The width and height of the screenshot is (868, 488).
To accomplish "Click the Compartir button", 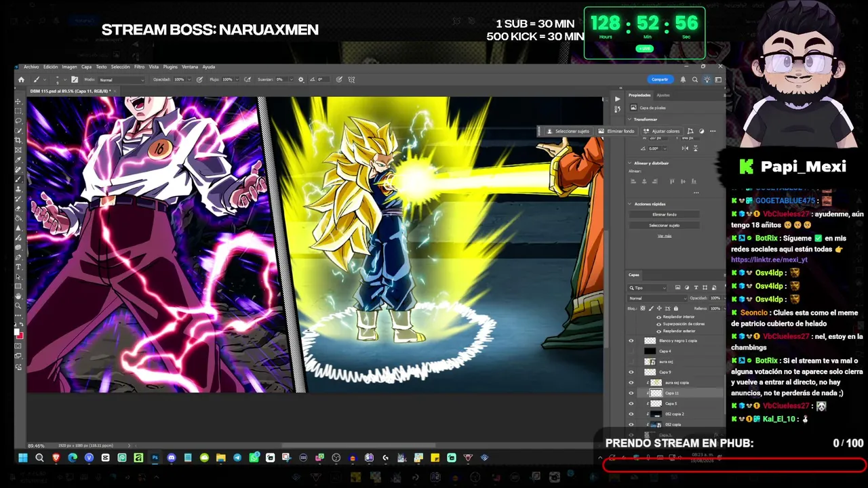I will pos(660,79).
